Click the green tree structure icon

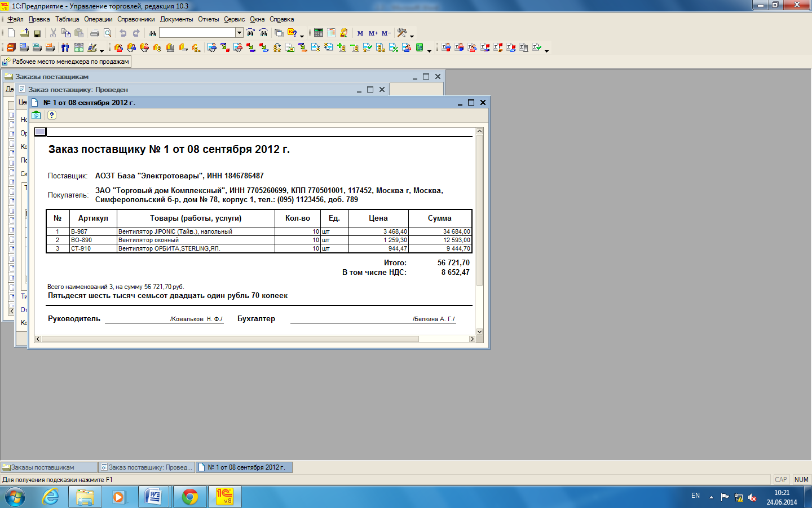(420, 47)
